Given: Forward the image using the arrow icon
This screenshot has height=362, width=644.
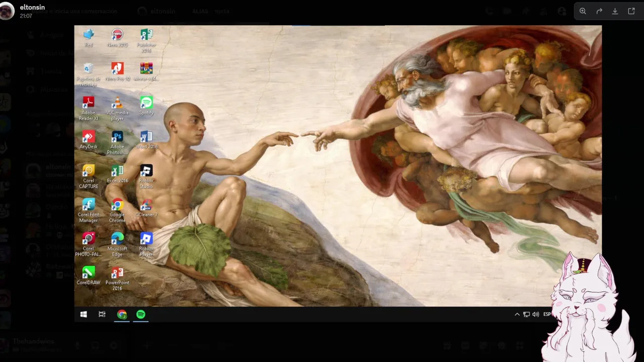Looking at the screenshot, I should point(599,11).
